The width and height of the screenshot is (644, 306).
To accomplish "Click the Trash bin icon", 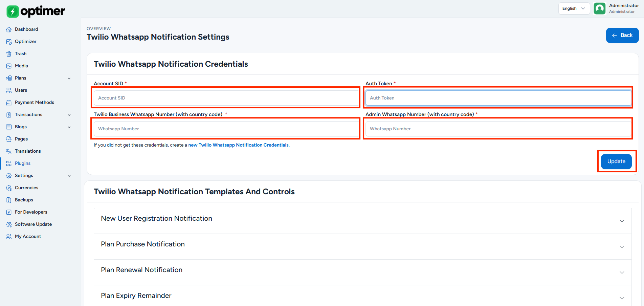I will [x=9, y=54].
